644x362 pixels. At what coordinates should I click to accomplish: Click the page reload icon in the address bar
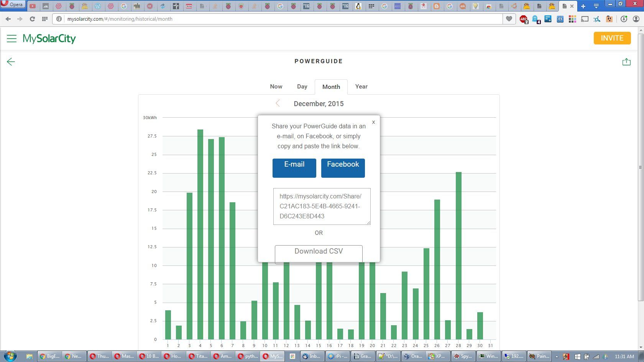pyautogui.click(x=32, y=19)
